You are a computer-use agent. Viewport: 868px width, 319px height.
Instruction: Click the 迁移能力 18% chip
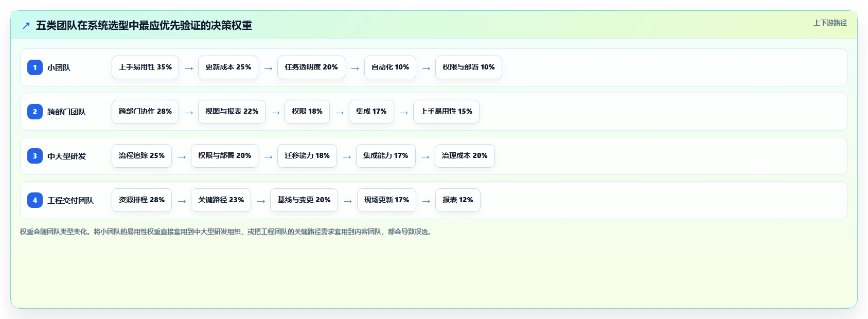307,156
